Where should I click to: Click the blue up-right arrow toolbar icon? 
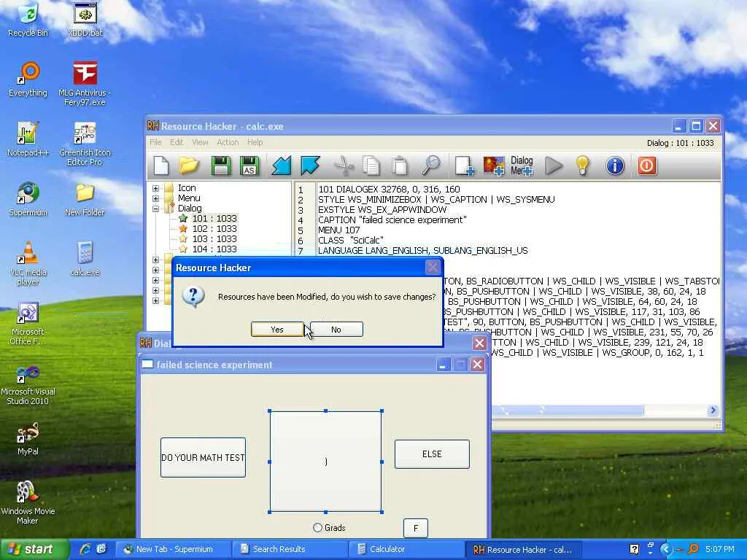pyautogui.click(x=311, y=166)
